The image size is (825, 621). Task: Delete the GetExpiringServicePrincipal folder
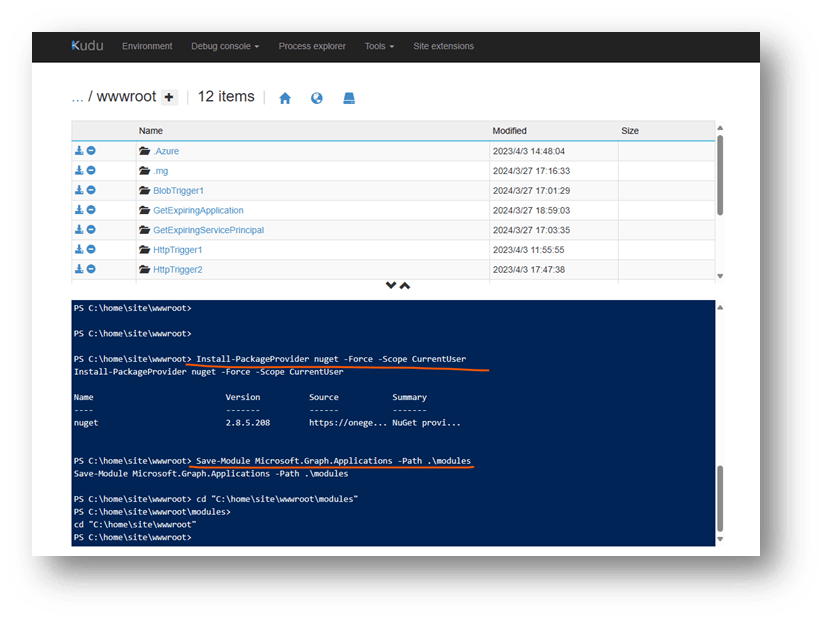pyautogui.click(x=91, y=229)
